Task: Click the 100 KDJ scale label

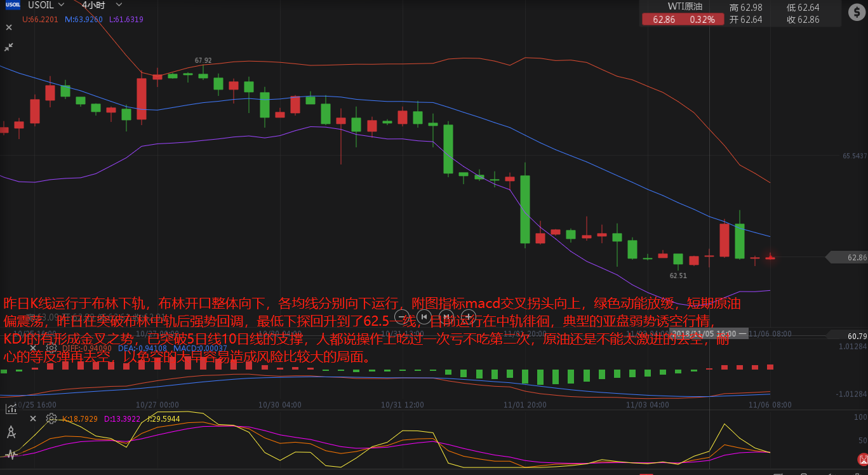Action: pos(861,417)
